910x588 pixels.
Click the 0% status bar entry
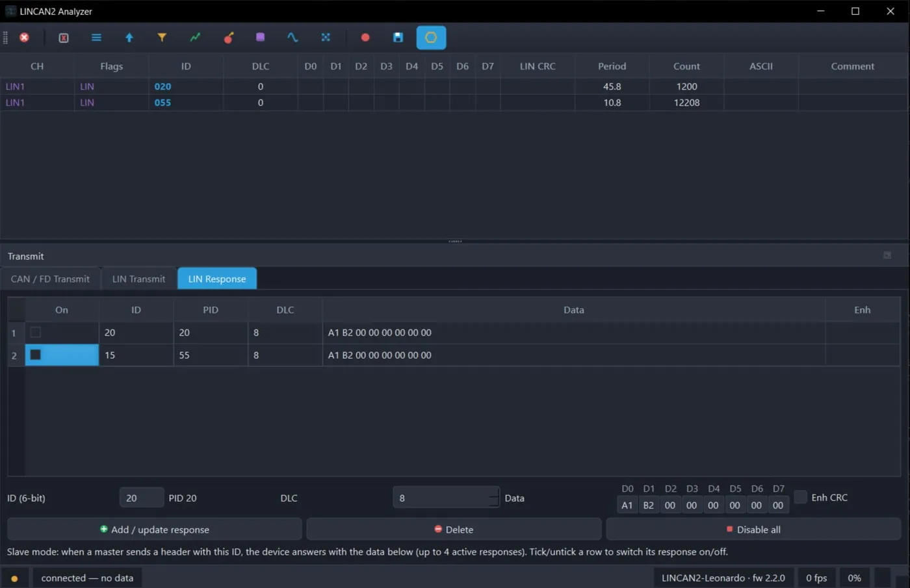pos(854,578)
